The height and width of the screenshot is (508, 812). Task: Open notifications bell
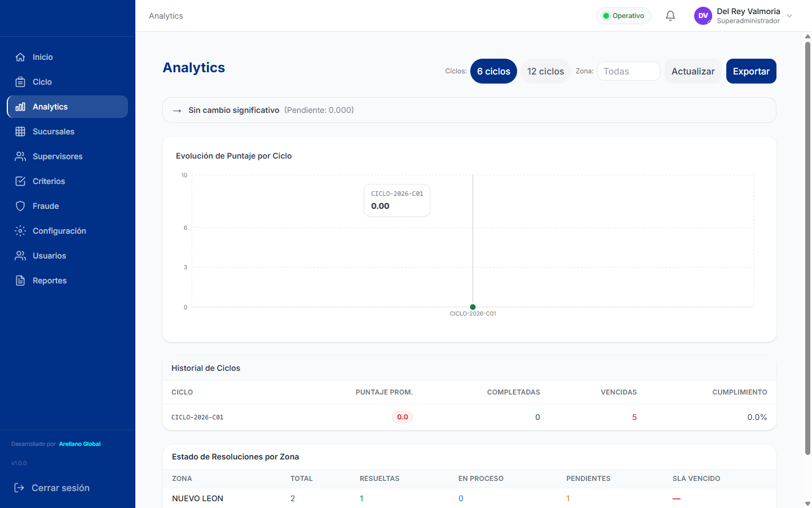pos(670,16)
